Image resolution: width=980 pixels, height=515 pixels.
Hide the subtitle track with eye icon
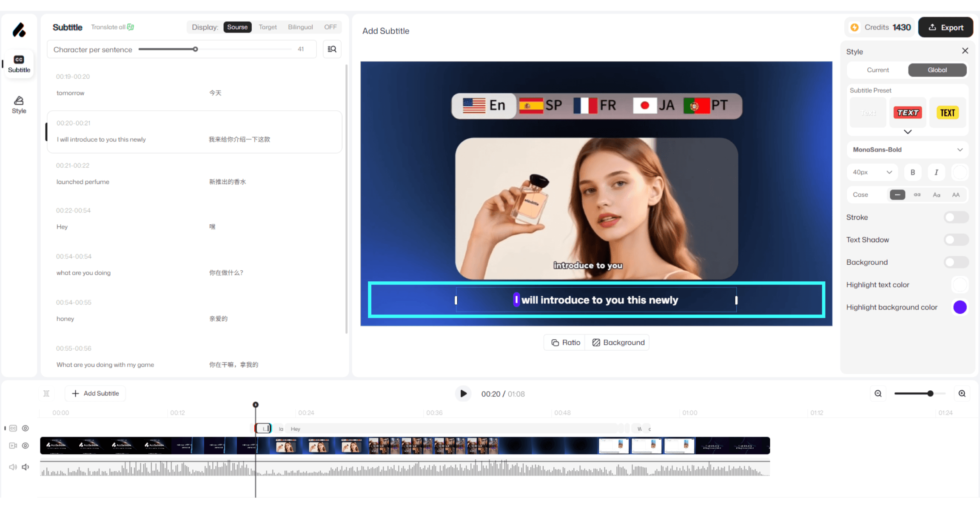[26, 428]
